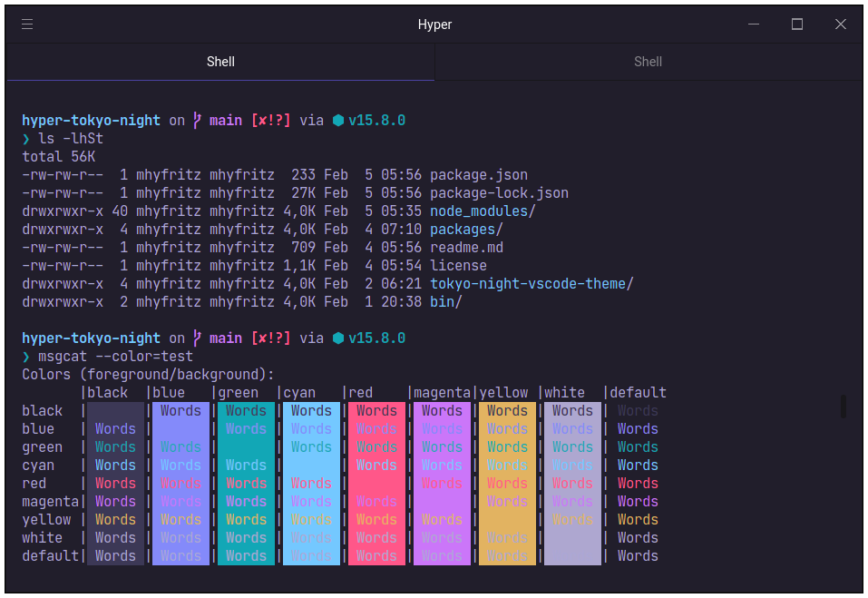Viewport: 868px width, 598px height.
Task: Select the 'packages/' directory name
Action: (467, 230)
